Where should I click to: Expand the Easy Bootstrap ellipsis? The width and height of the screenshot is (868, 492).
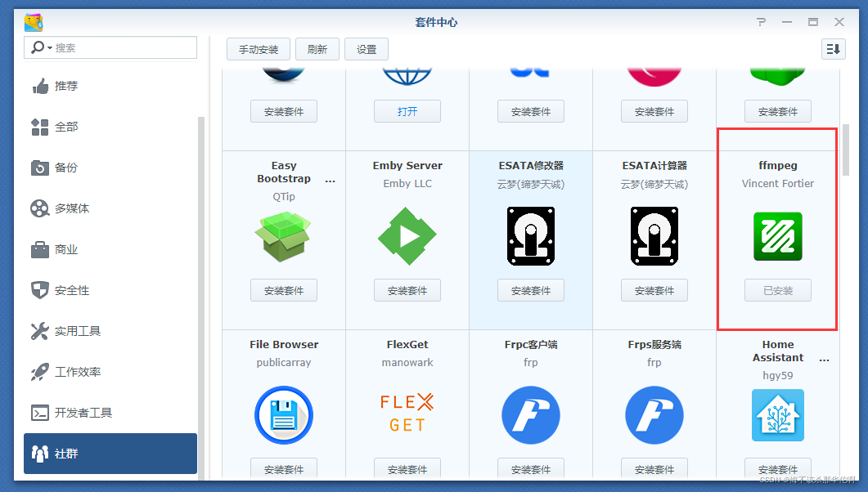(x=330, y=181)
